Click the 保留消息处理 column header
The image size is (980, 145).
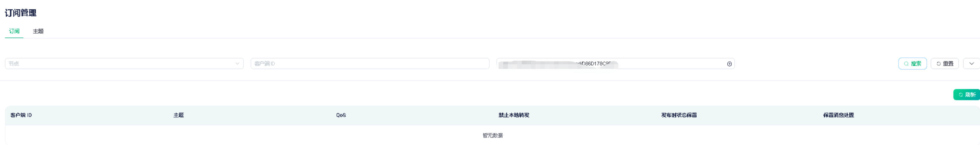838,115
